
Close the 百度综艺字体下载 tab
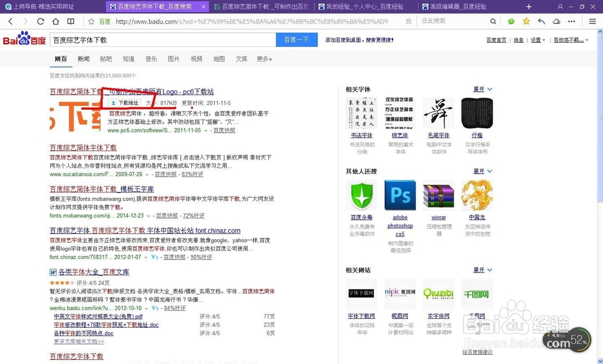[x=203, y=7]
